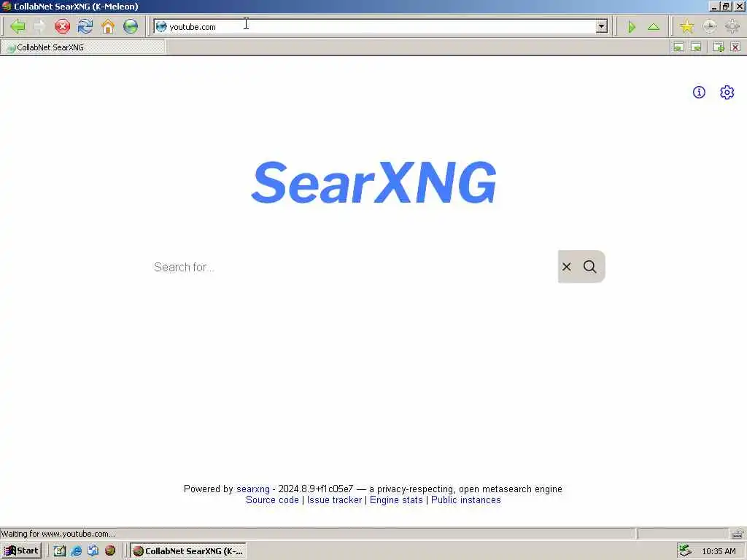Open SearXNG preferences gear icon
The height and width of the screenshot is (560, 747).
tap(727, 93)
